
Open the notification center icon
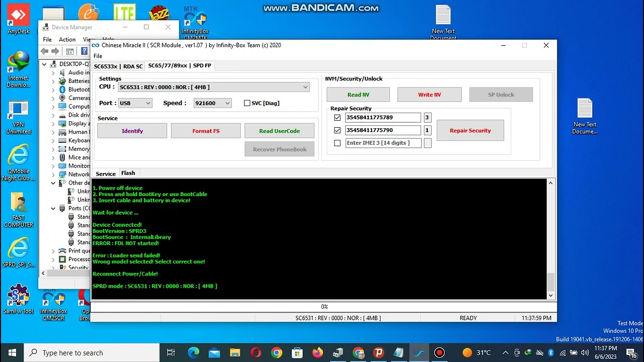[x=631, y=352]
